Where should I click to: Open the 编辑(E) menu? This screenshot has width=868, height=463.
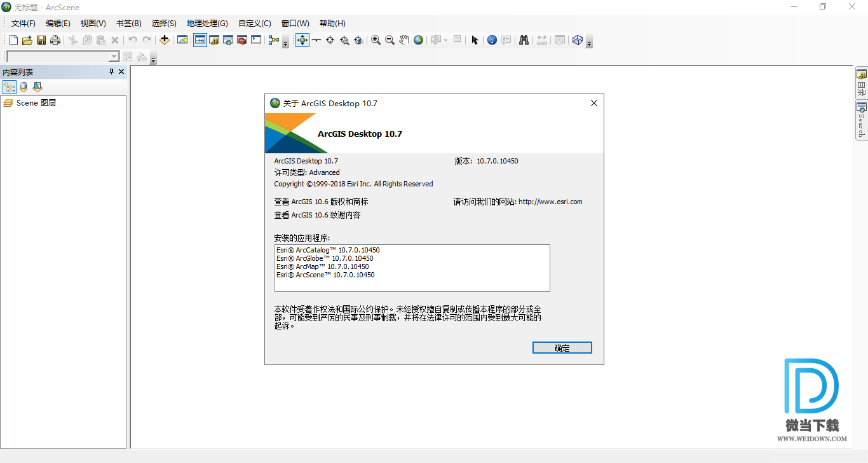[58, 24]
